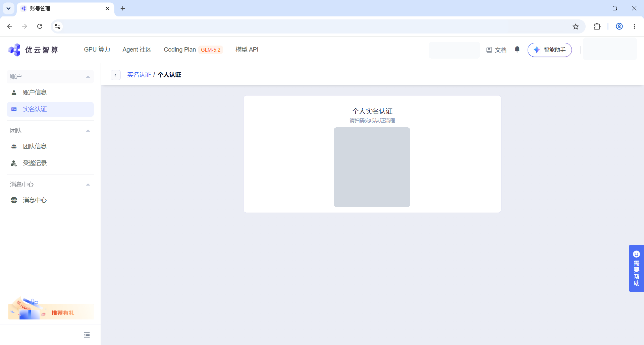This screenshot has height=345, width=644.
Task: Open the browser extensions icon
Action: [x=597, y=26]
